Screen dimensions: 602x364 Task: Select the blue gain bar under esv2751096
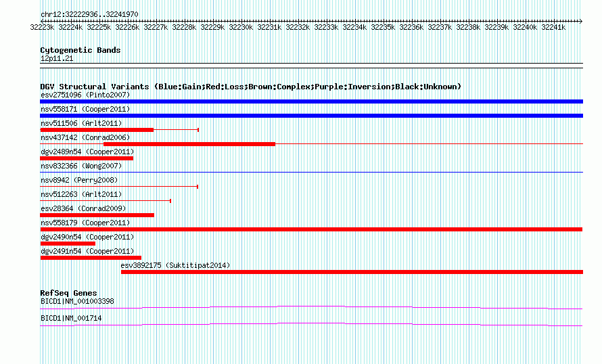point(311,101)
